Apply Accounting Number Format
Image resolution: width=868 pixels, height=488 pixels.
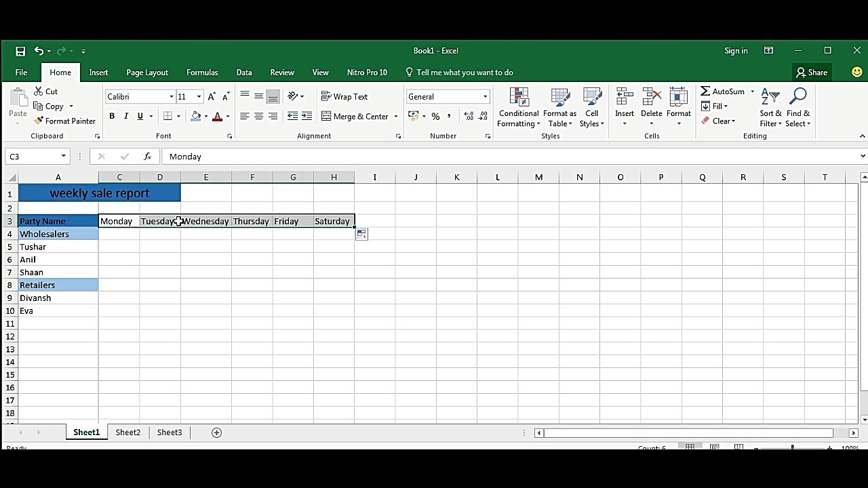click(x=413, y=117)
